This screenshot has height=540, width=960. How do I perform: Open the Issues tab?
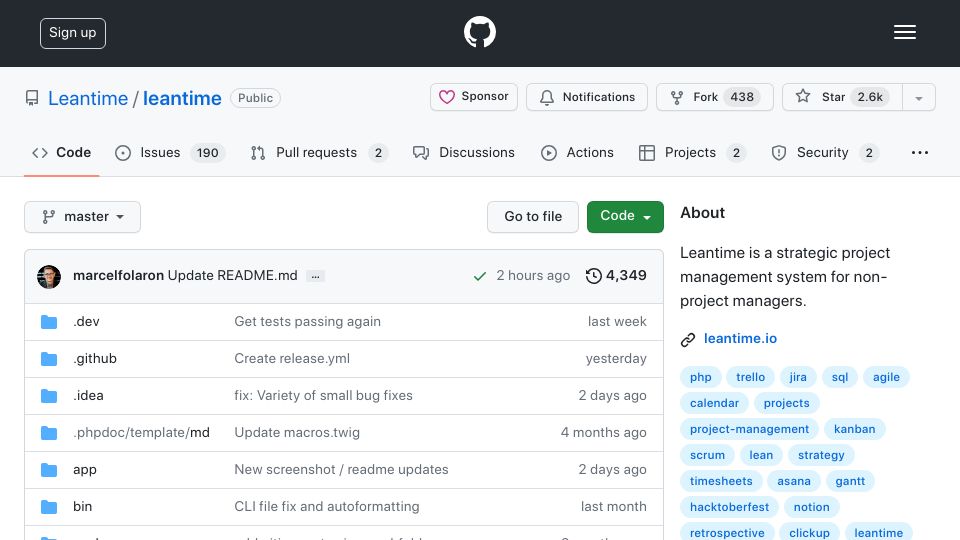click(x=170, y=152)
